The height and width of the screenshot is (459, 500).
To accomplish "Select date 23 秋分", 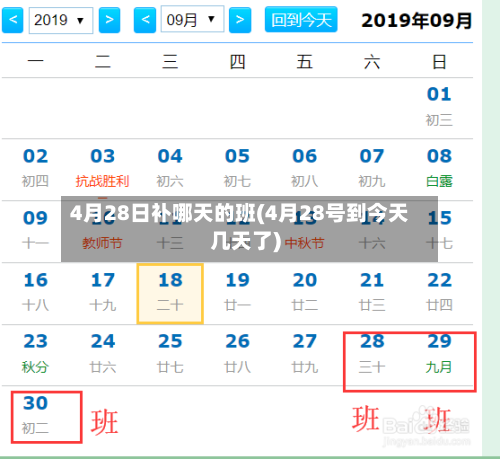I will click(35, 355).
